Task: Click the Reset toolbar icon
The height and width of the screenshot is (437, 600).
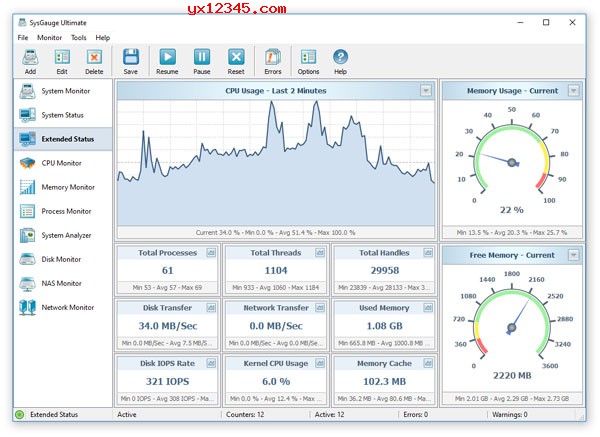Action: (x=236, y=57)
